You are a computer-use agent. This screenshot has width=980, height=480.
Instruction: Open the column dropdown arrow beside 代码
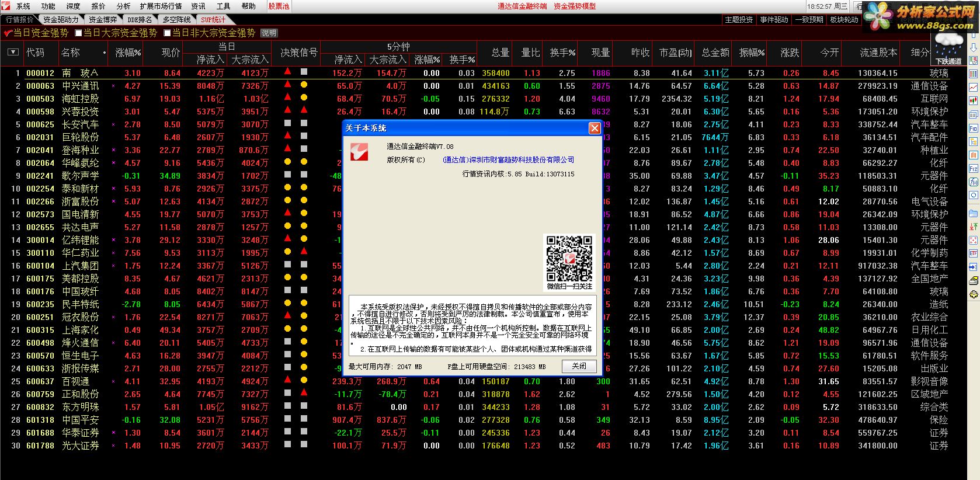13,53
